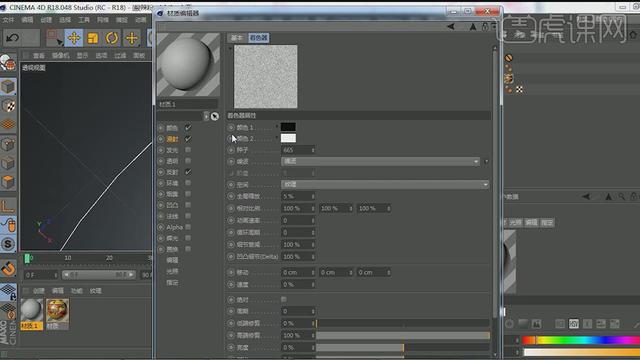The width and height of the screenshot is (640, 360).
Task: Click the round picker icon above channels
Action: (x=215, y=116)
